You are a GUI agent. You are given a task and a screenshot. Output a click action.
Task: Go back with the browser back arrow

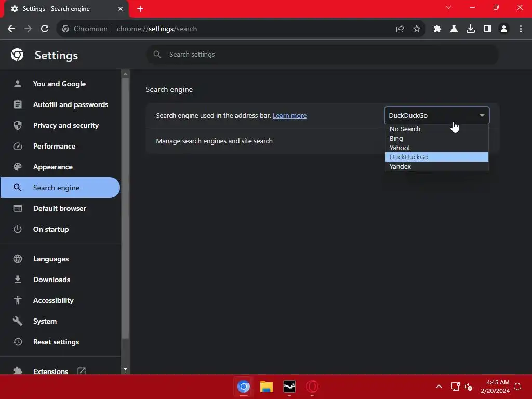11,29
